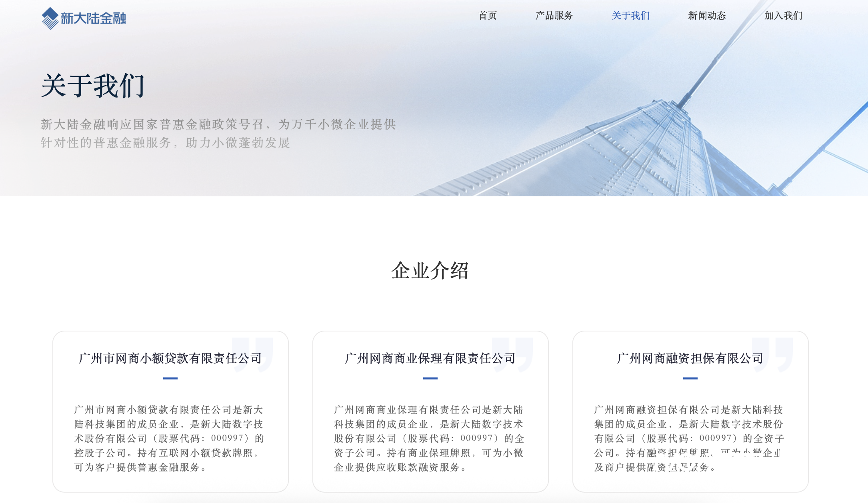Click blue divider under 小额贷款 title
This screenshot has height=503, width=868.
tap(170, 378)
